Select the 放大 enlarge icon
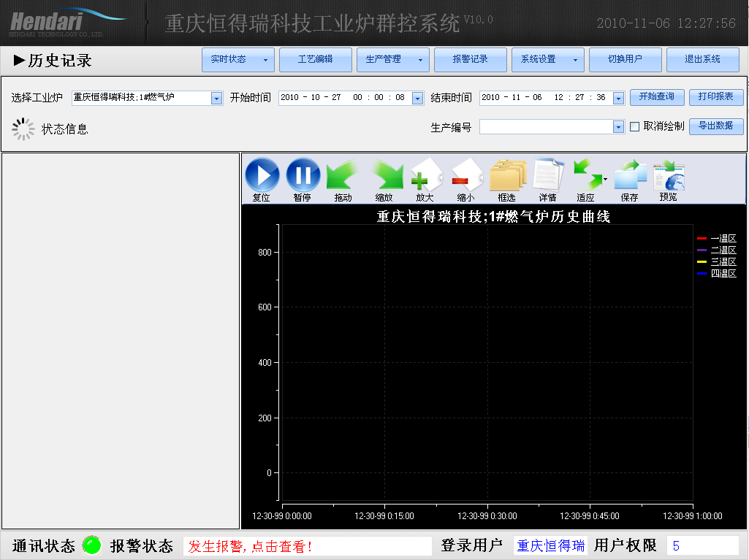The width and height of the screenshot is (749, 560). [x=426, y=175]
